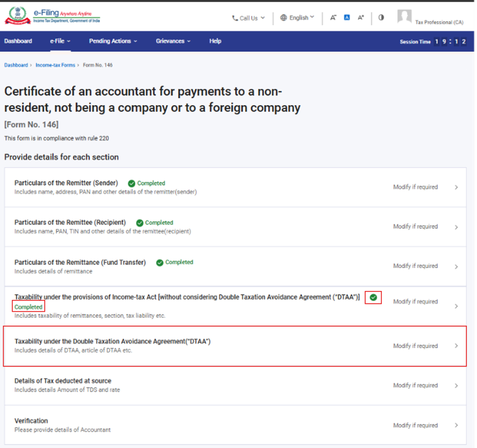Expand the Grievances menu
Screen dimensions: 477x448
click(x=173, y=41)
